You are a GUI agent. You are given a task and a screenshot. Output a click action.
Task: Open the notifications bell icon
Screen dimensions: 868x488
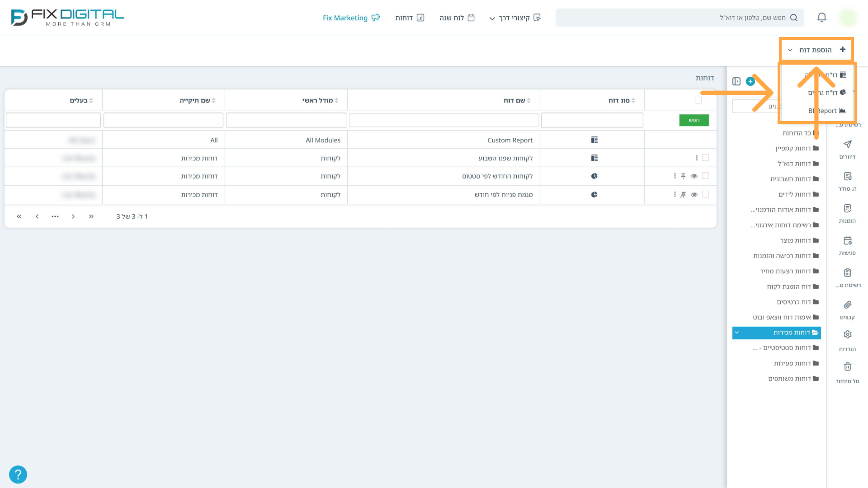point(822,18)
